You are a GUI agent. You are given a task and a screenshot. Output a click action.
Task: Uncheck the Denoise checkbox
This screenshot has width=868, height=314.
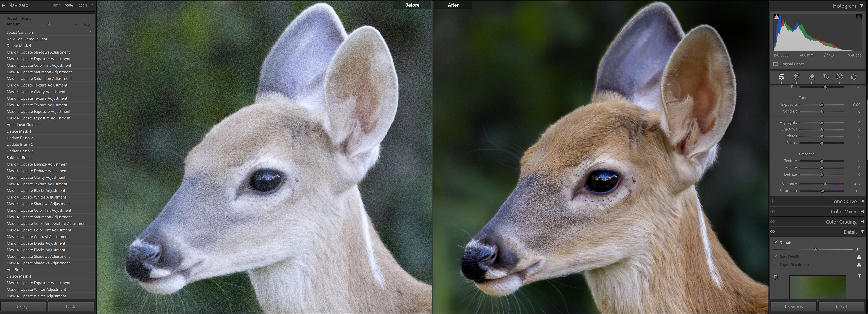776,242
